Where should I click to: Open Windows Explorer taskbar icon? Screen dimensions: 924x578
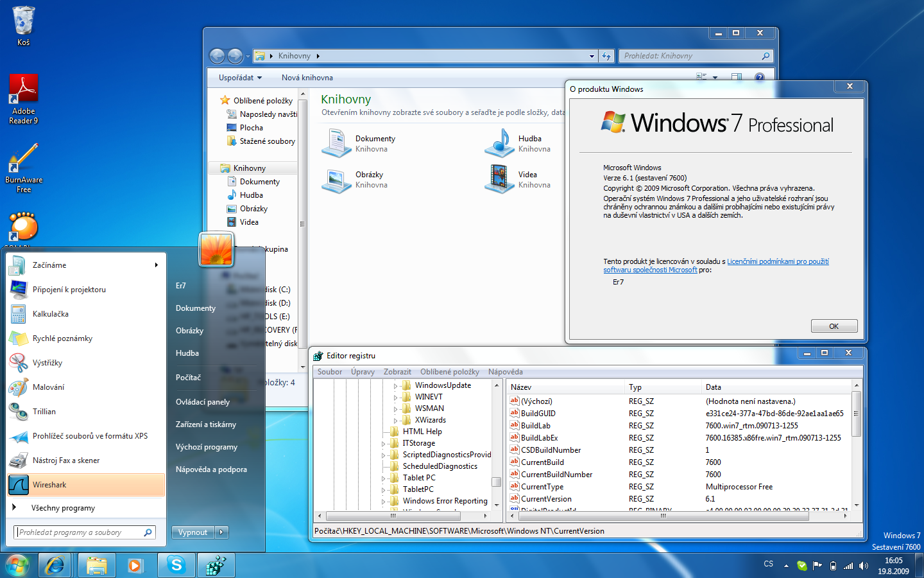point(97,565)
